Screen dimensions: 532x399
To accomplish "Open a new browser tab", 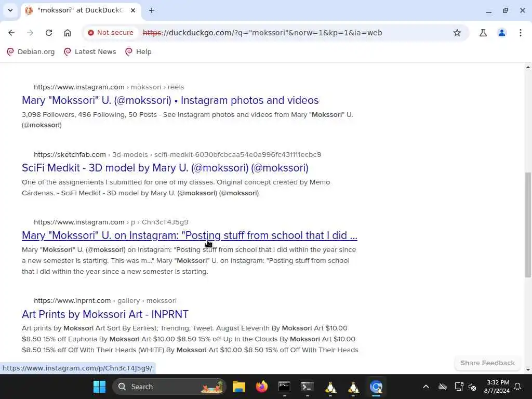I will pos(152,10).
